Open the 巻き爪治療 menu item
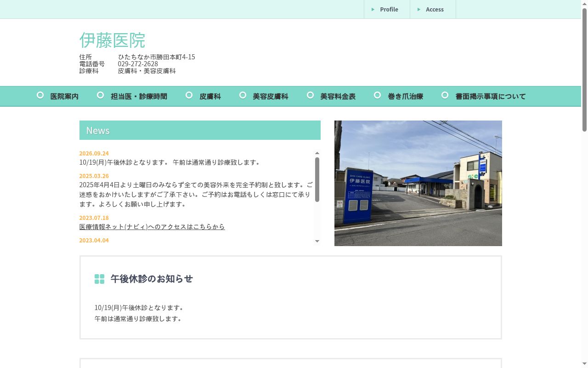588x368 pixels. point(405,97)
